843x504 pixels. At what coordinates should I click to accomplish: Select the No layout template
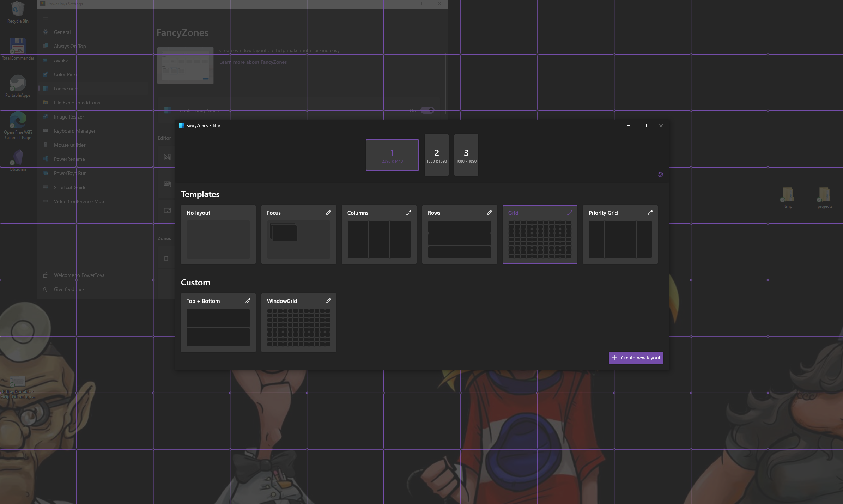[x=218, y=235]
